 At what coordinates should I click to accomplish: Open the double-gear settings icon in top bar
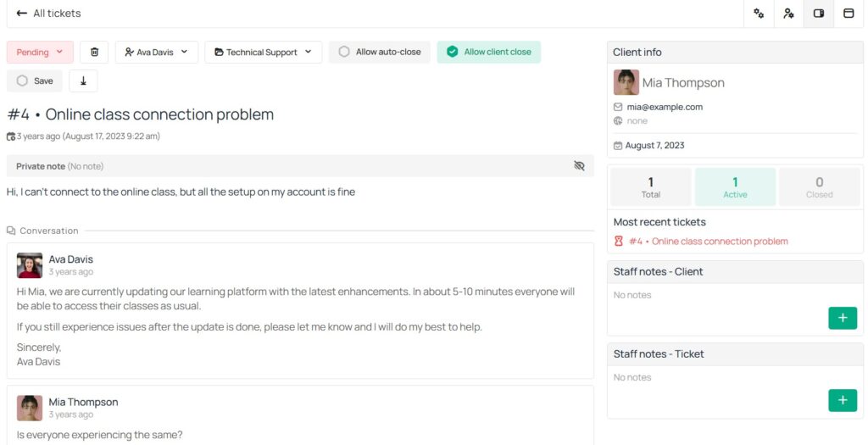point(759,14)
